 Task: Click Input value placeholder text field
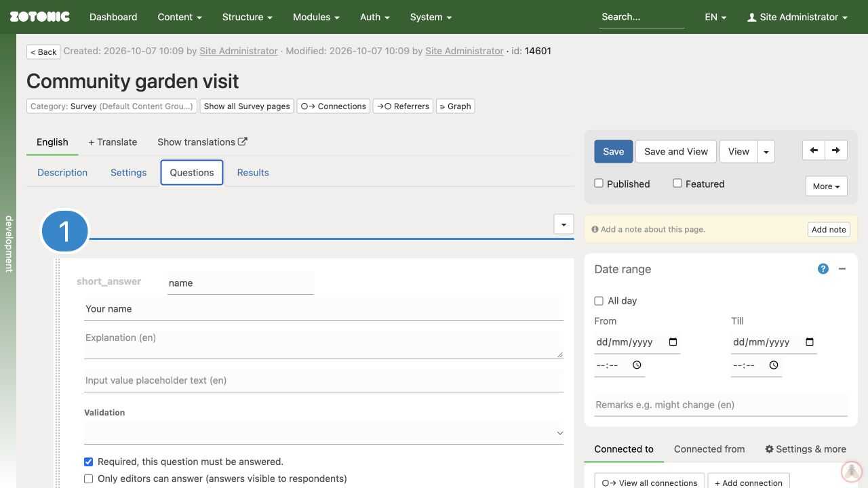click(x=324, y=380)
